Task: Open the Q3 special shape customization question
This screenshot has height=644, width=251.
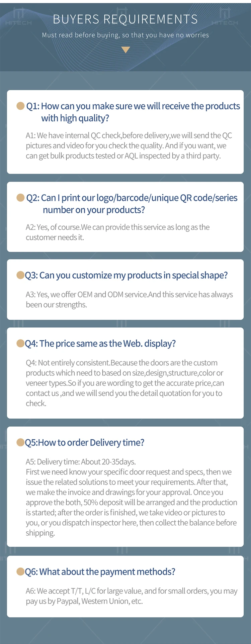Action: (x=127, y=275)
